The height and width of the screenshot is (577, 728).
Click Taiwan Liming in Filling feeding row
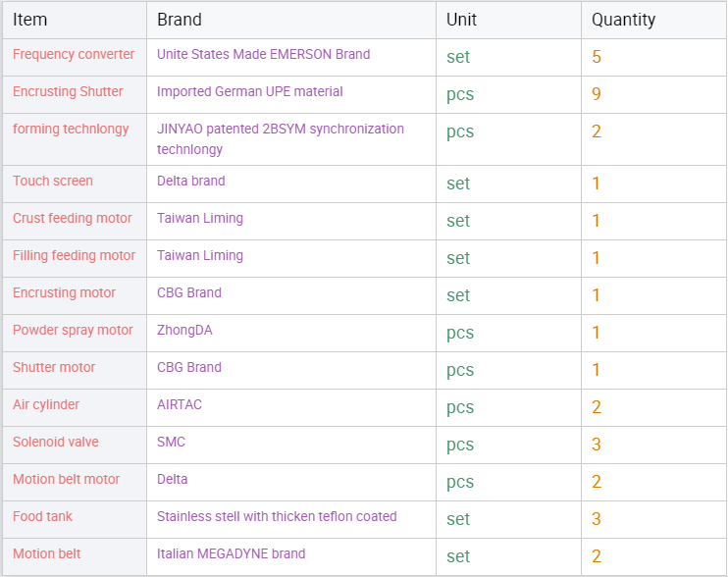tap(200, 255)
